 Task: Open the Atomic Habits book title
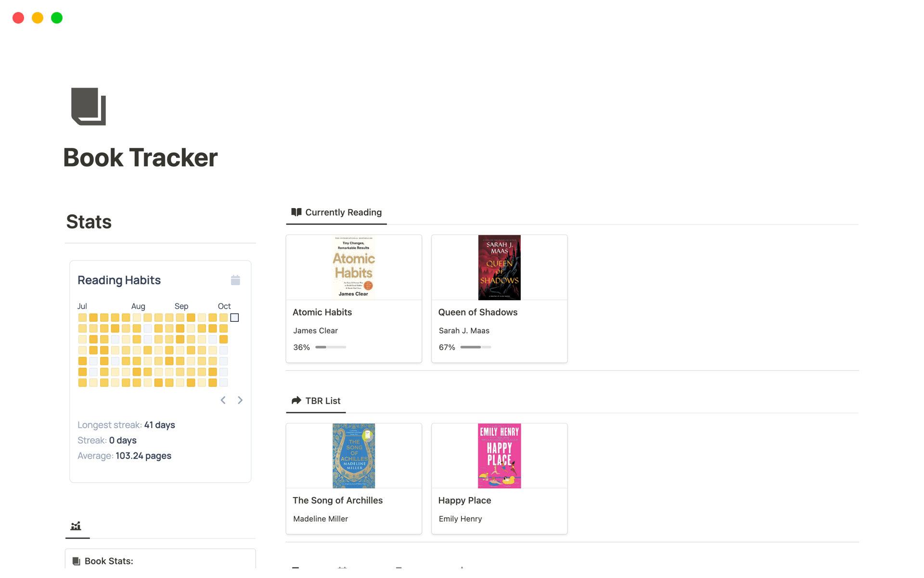(322, 312)
